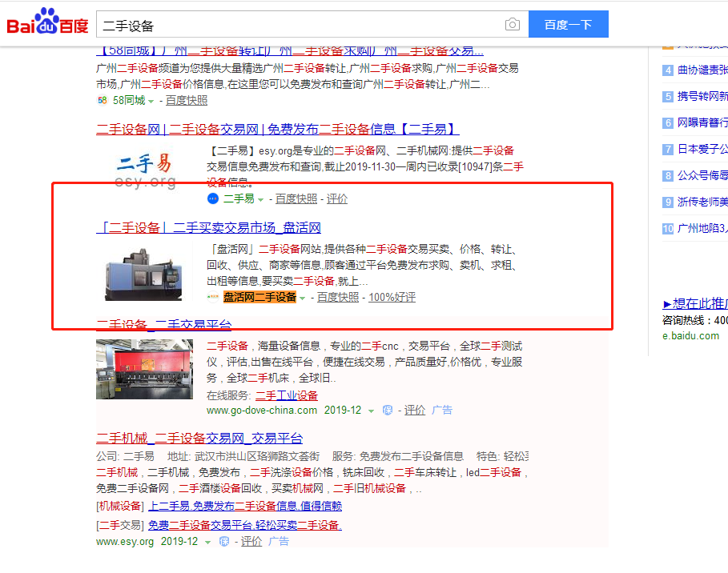This screenshot has height=573, width=728.
Task: Click the e.baidu.com link
Action: (x=691, y=336)
